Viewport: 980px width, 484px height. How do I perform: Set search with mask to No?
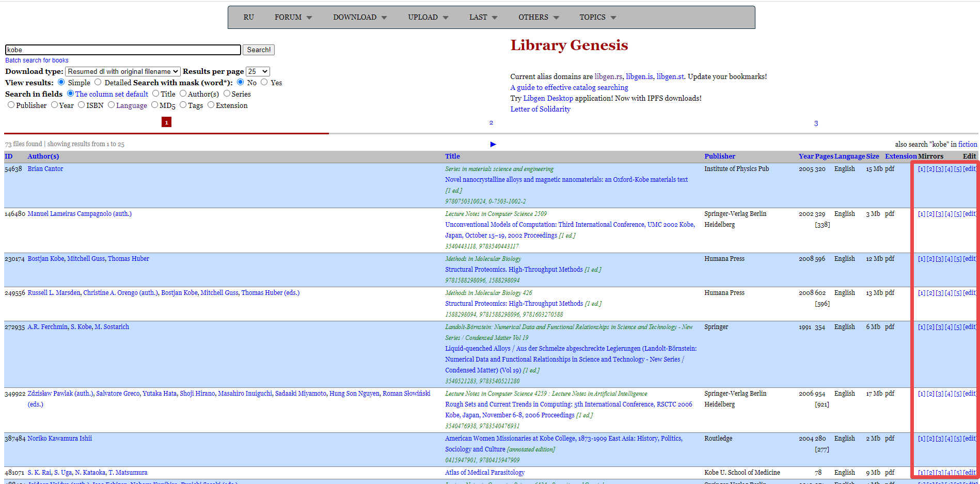tap(241, 82)
